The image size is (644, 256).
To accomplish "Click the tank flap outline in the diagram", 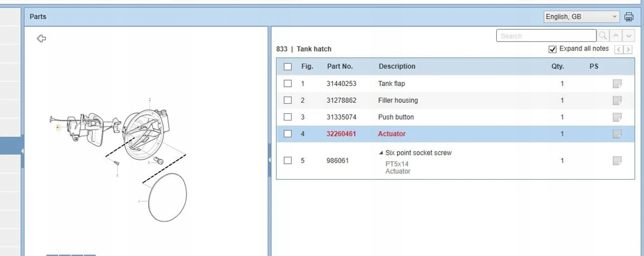I will [167, 197].
